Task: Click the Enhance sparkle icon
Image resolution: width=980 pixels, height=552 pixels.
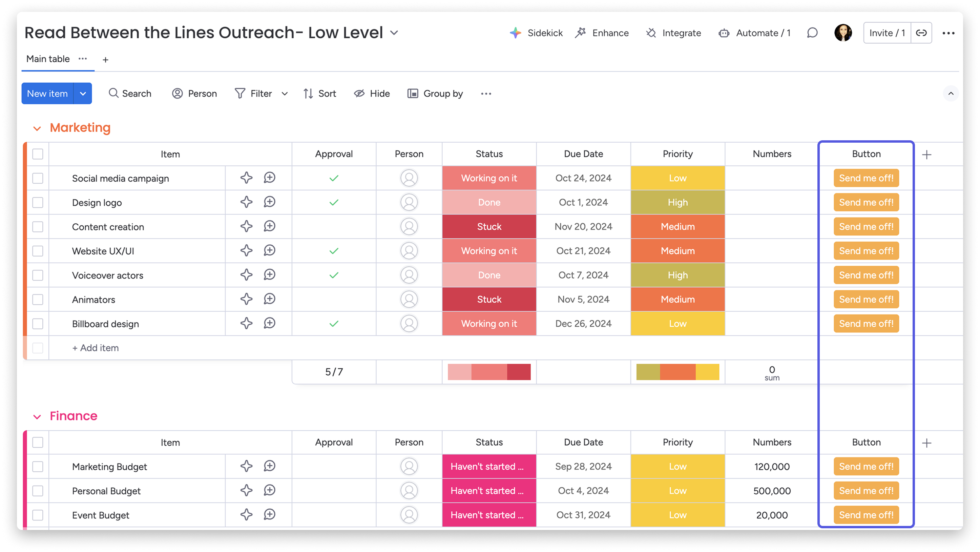Action: (x=581, y=33)
